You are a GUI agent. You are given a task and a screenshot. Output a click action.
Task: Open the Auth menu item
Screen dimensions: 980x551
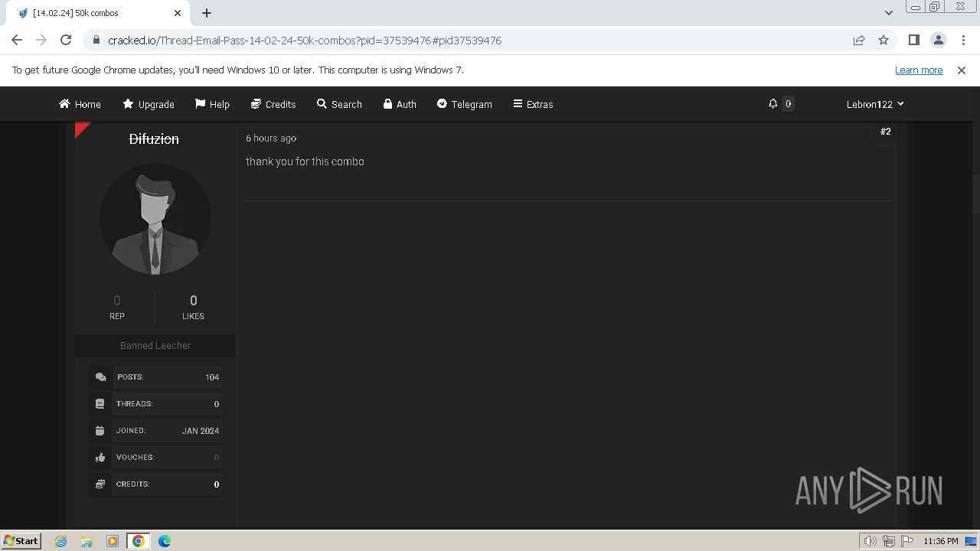[x=400, y=104]
